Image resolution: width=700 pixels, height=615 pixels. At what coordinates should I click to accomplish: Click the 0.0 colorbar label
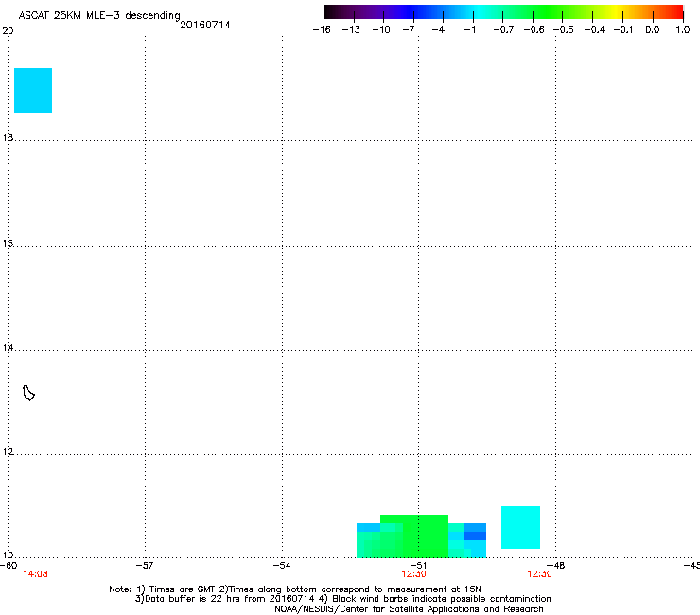coord(653,30)
